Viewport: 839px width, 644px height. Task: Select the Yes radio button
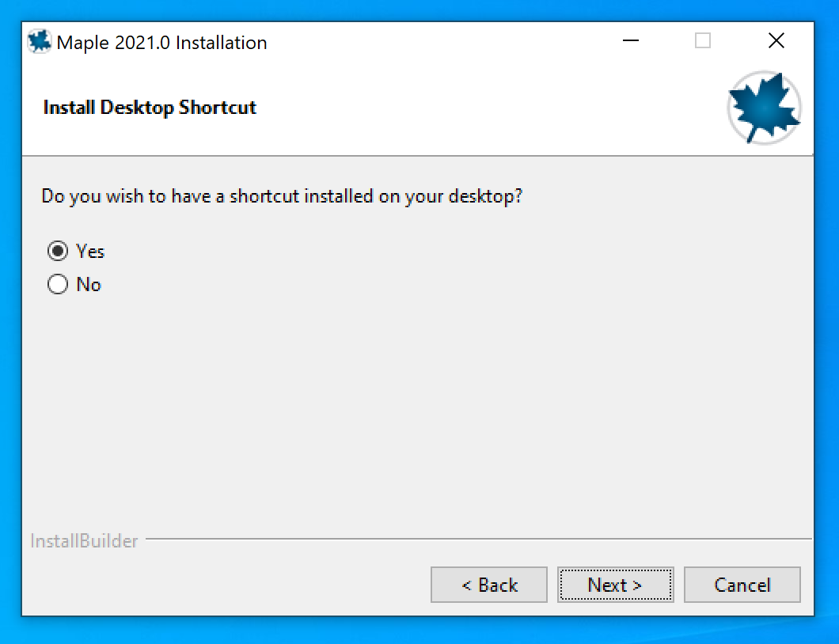pyautogui.click(x=58, y=252)
